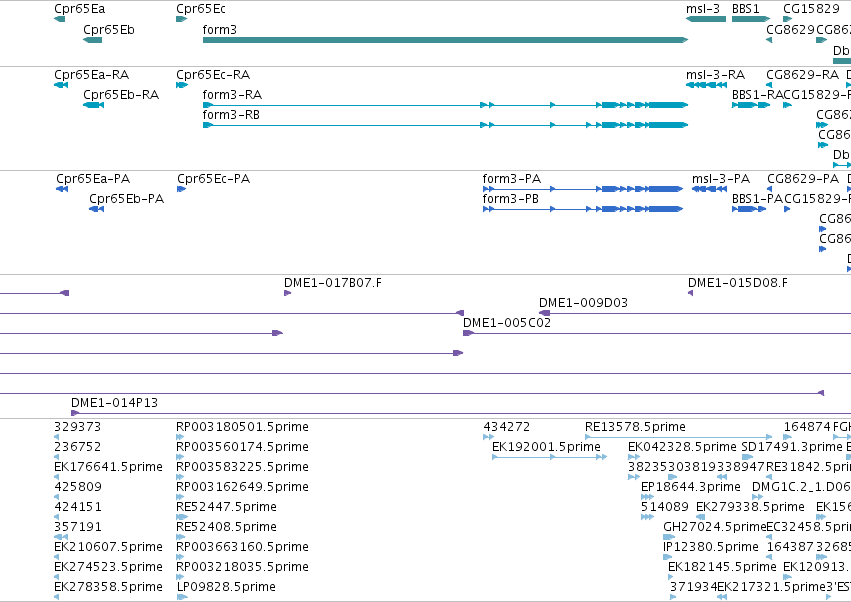Open the Cpr65Ec-PA protein label
This screenshot has width=851, height=602.
pyautogui.click(x=214, y=179)
